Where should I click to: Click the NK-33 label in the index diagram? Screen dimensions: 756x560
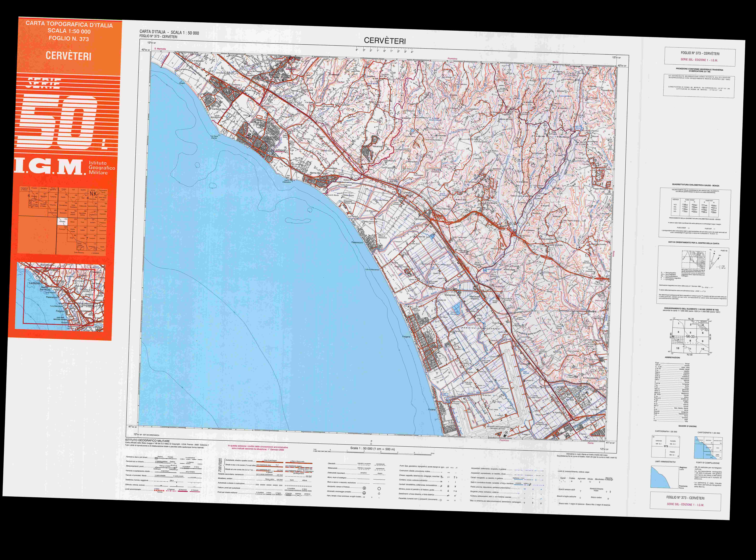[x=690, y=337]
